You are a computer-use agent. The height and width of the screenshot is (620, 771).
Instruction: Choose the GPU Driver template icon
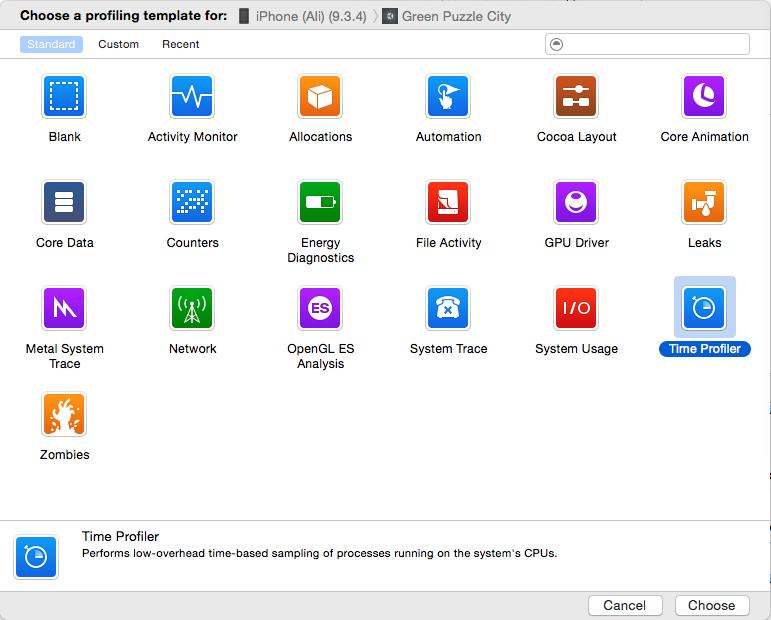click(x=576, y=202)
